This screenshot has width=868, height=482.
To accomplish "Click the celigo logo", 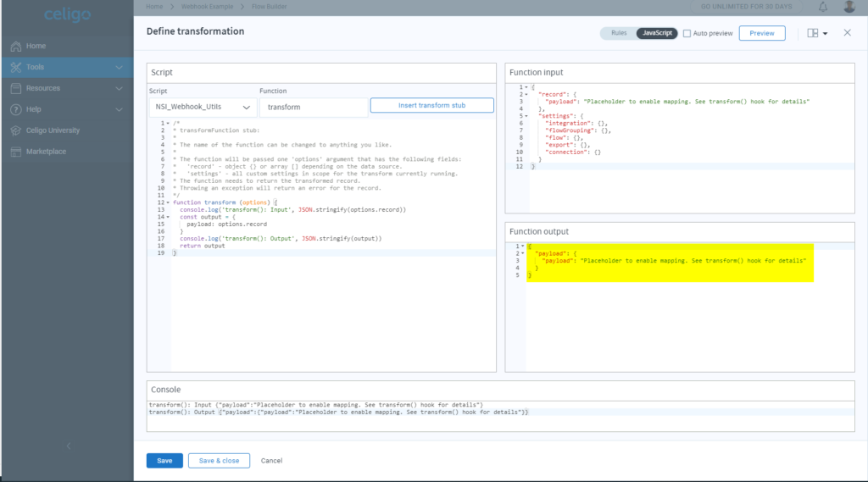I will click(68, 14).
